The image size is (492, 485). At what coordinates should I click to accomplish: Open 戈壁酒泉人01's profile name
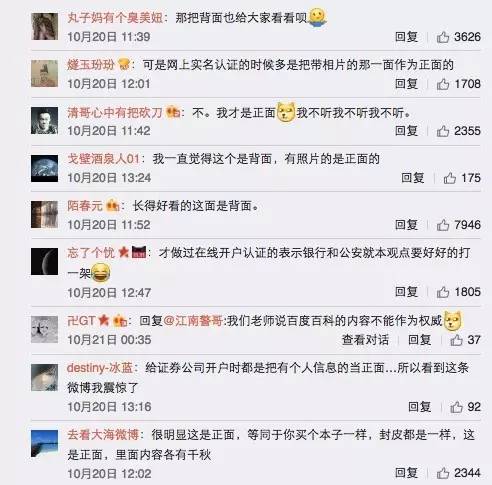click(x=103, y=159)
